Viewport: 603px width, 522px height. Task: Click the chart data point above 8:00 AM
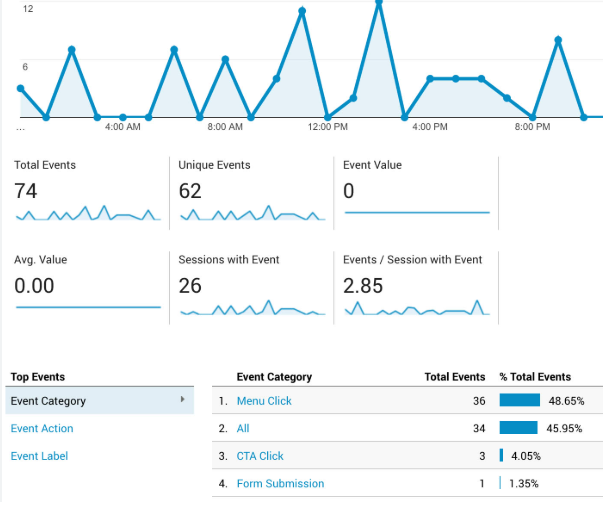click(x=225, y=60)
